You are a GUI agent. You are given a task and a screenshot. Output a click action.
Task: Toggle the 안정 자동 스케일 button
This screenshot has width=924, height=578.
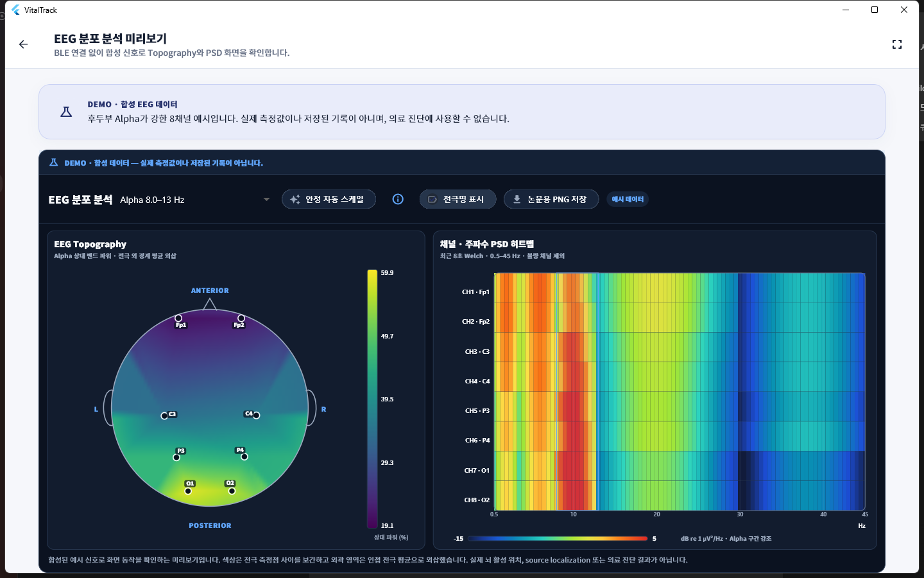(329, 199)
